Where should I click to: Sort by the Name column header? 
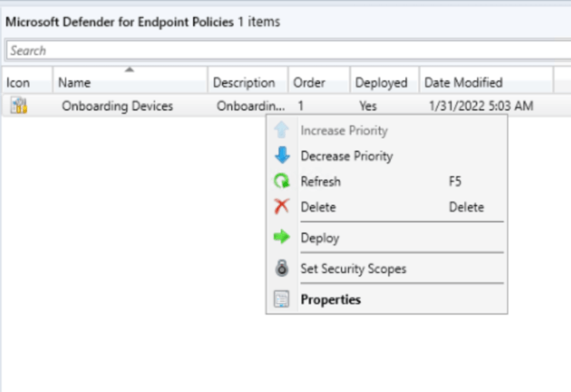pos(75,82)
